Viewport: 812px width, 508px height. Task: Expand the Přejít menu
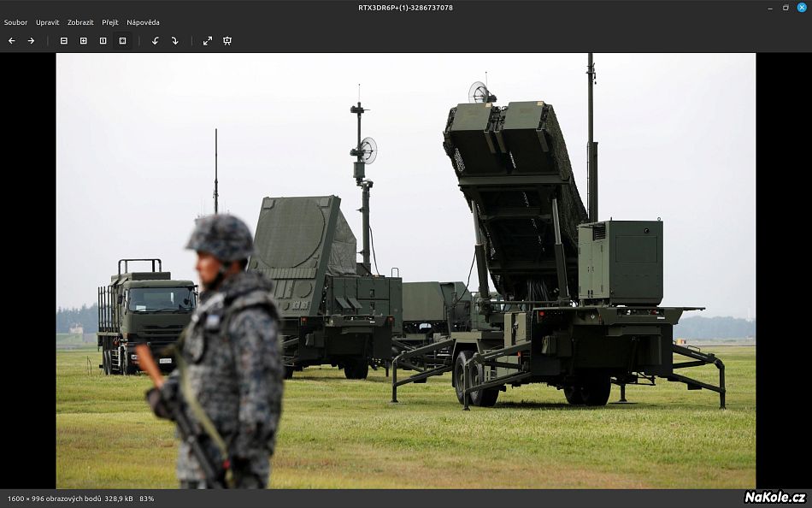pyautogui.click(x=110, y=22)
